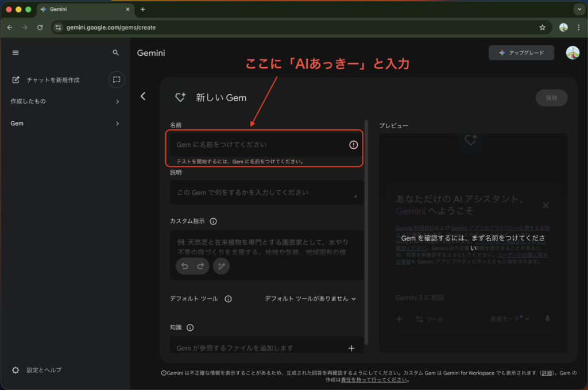Click the undo arrow in custom instructions
Viewport: 588px width, 390px height.
tap(184, 266)
